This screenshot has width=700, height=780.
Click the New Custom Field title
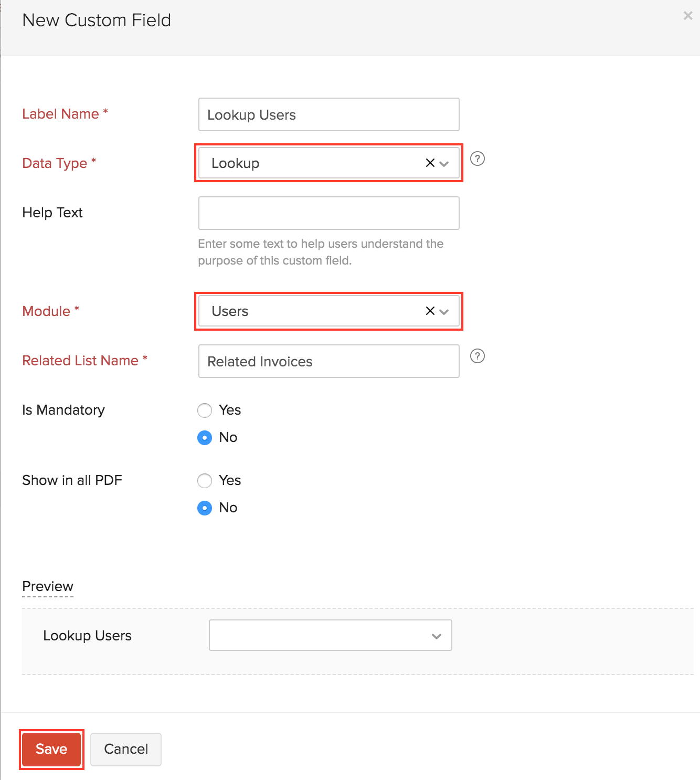pyautogui.click(x=97, y=20)
